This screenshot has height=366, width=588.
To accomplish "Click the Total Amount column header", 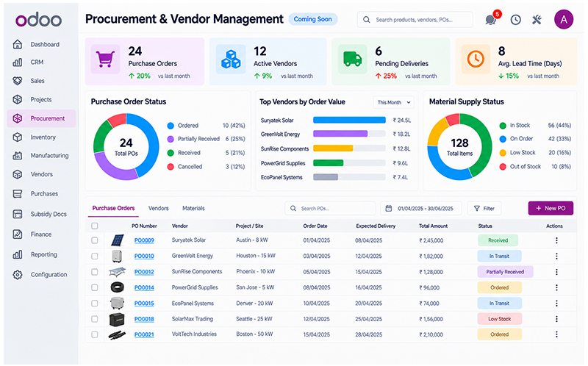I will pyautogui.click(x=433, y=226).
